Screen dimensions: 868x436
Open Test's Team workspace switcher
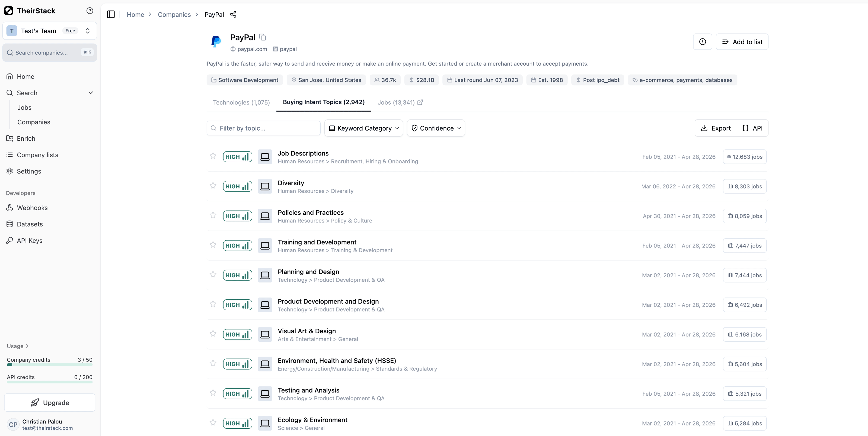coord(50,31)
